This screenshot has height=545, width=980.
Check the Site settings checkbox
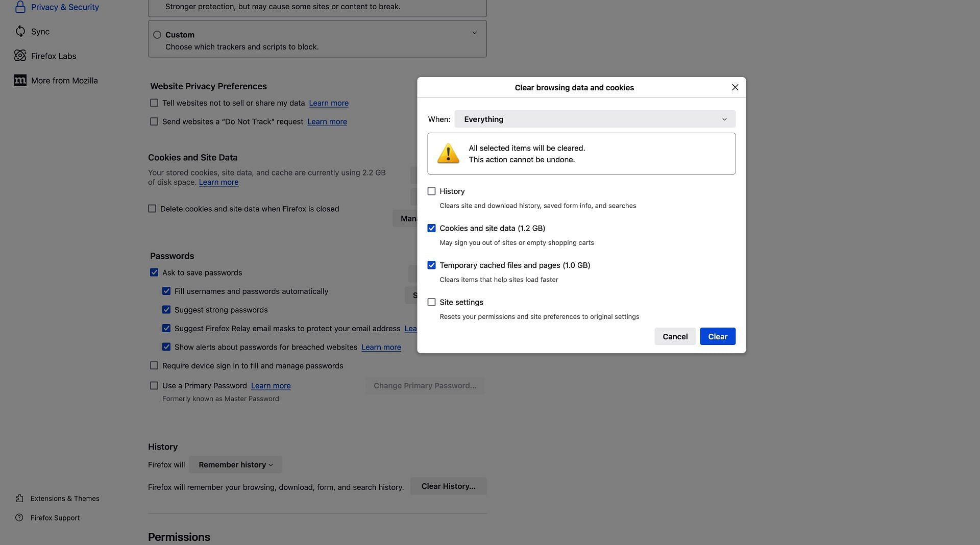click(431, 302)
